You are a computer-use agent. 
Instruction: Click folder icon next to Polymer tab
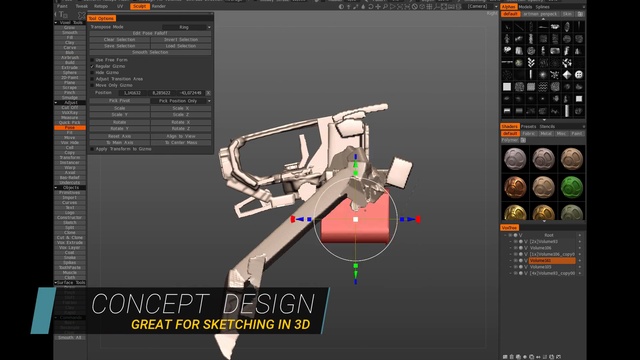523,140
